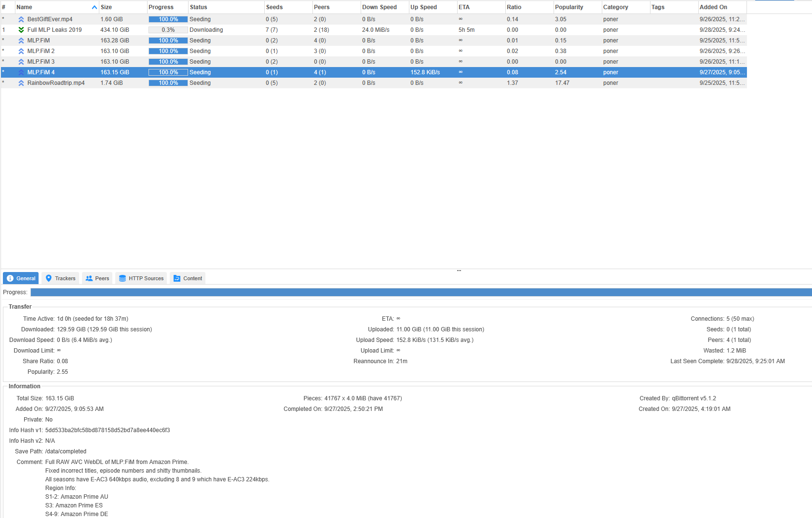The image size is (812, 518).
Task: Click the Share Ratio value 0.08
Action: pos(62,361)
